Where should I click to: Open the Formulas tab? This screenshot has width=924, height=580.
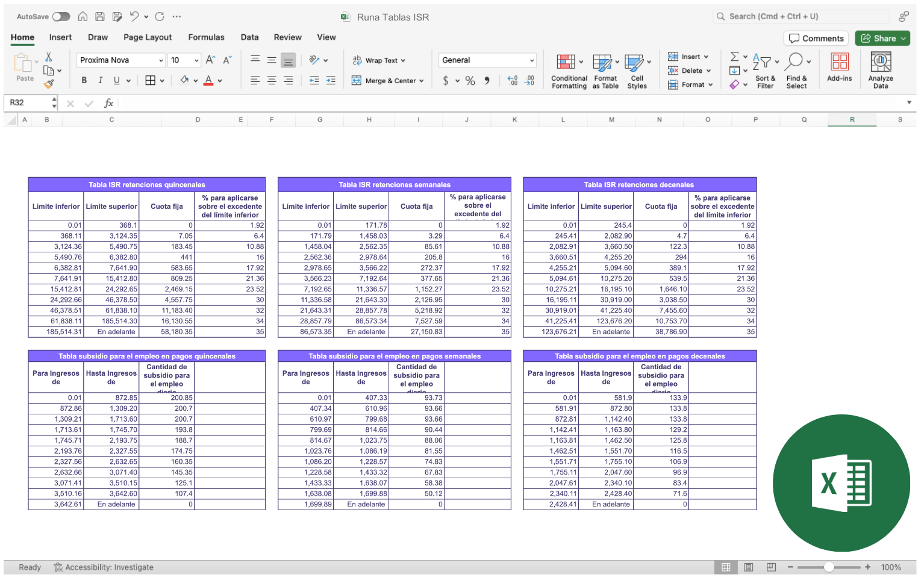(206, 37)
